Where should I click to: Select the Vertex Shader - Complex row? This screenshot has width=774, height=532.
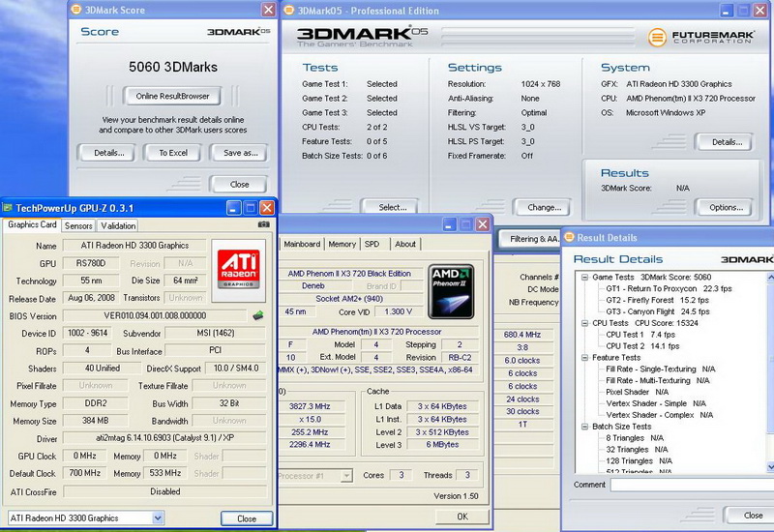[660, 415]
